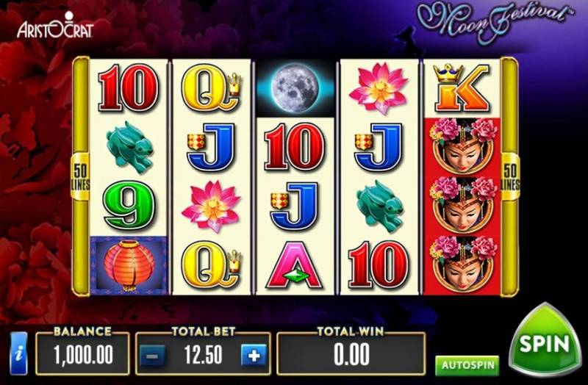Click the lotus flower on reel four top
The width and height of the screenshot is (588, 385).
point(379,88)
